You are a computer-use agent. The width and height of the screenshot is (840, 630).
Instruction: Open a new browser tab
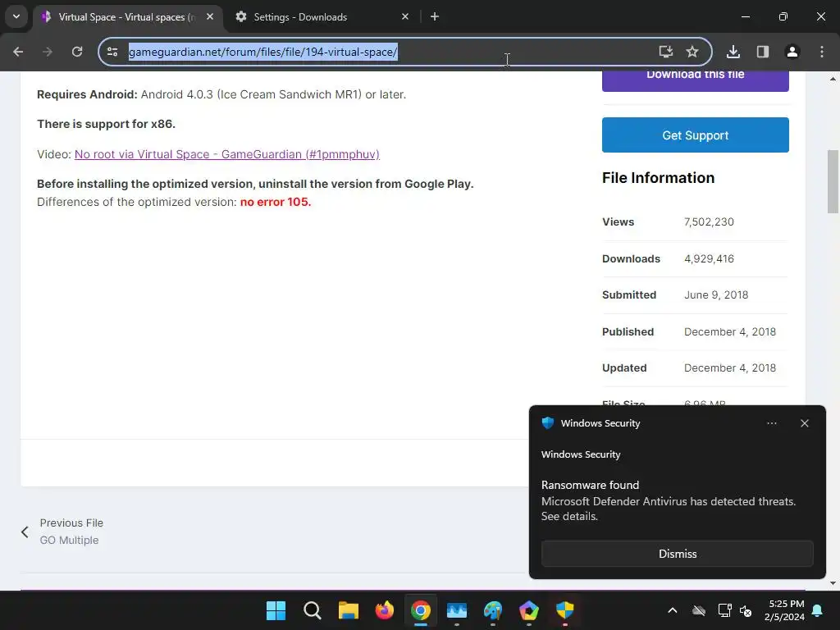[435, 16]
